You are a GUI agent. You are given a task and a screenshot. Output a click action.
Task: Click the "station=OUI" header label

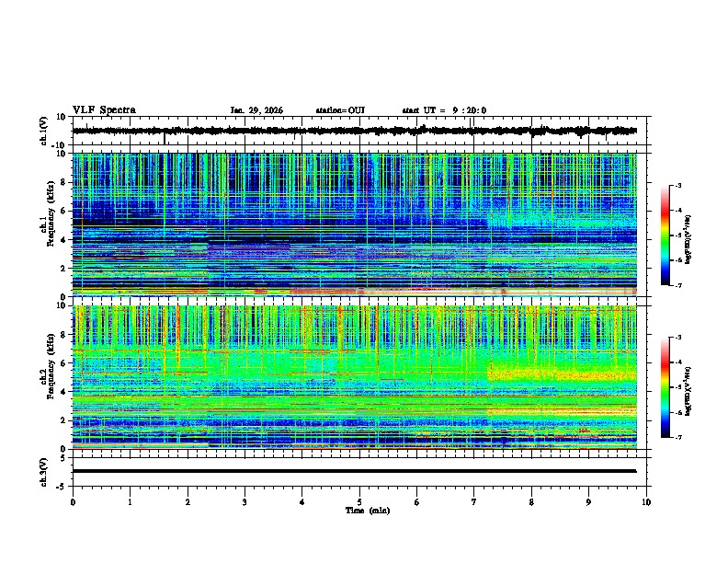click(x=340, y=110)
